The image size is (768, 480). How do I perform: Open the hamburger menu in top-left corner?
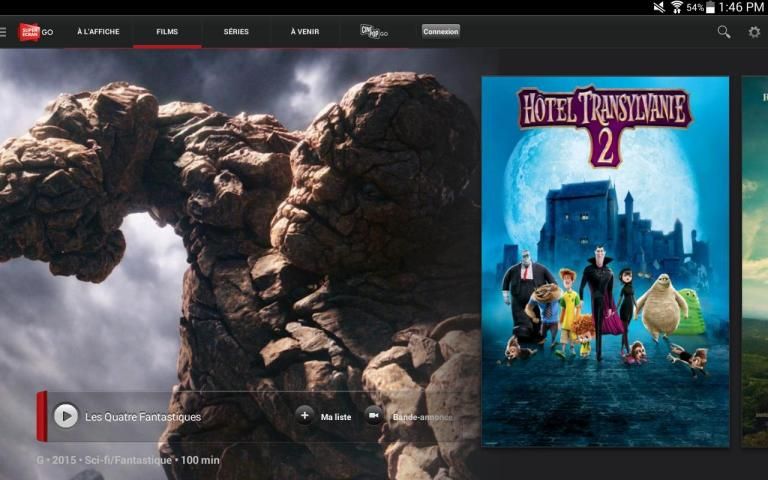pos(4,32)
